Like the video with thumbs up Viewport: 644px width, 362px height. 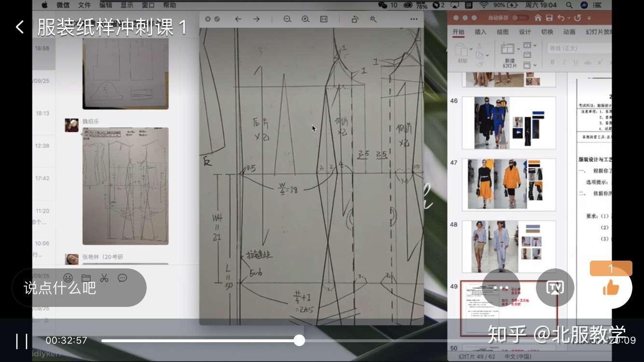pos(611,288)
